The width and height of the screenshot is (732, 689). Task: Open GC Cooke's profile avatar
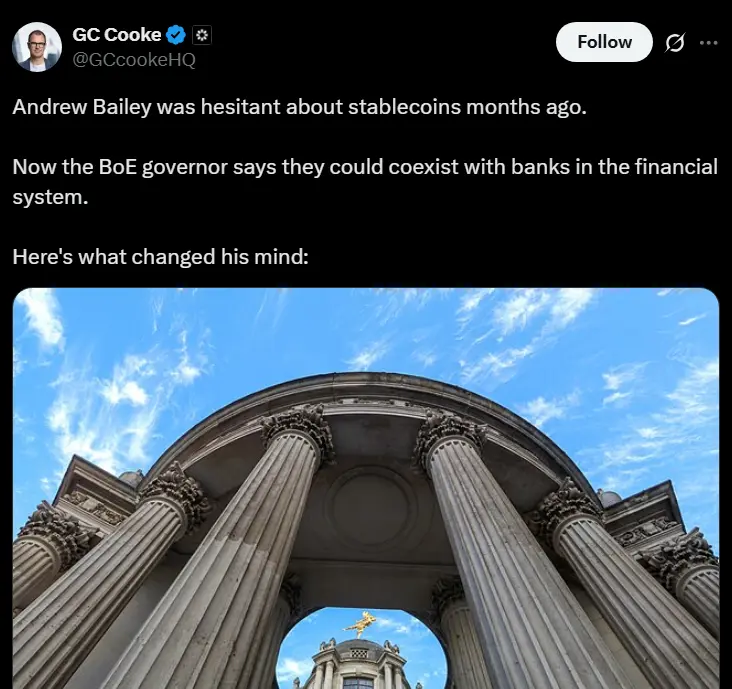37,47
